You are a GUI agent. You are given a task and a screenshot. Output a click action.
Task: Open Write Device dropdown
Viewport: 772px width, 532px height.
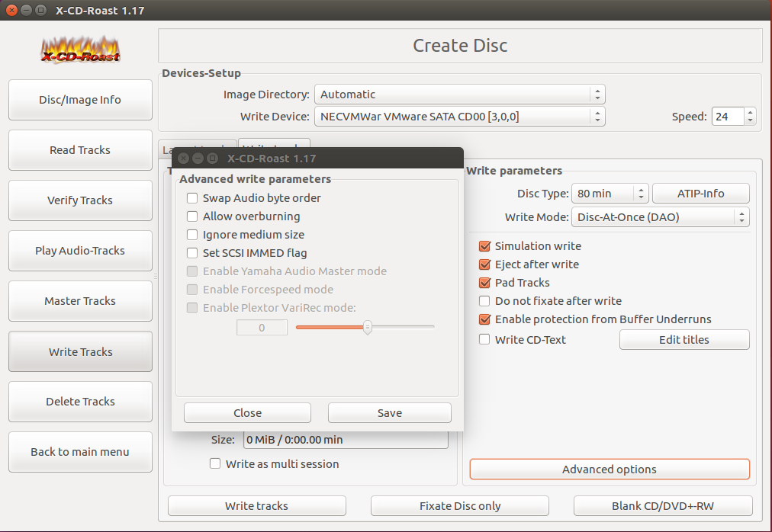459,117
